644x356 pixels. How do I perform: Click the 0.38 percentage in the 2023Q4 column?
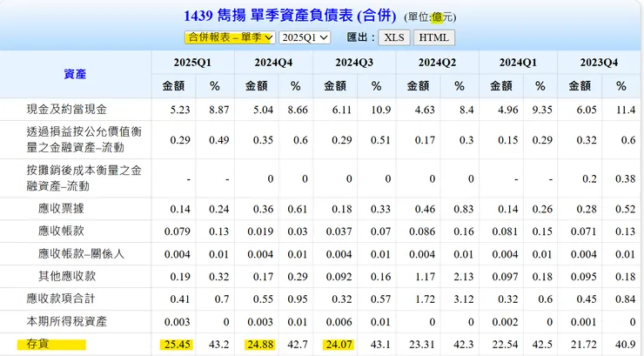[x=626, y=178]
